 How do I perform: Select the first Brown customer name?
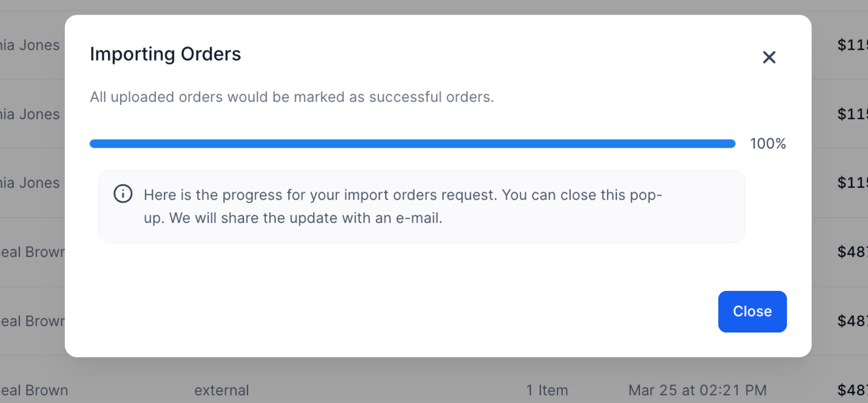coord(32,252)
